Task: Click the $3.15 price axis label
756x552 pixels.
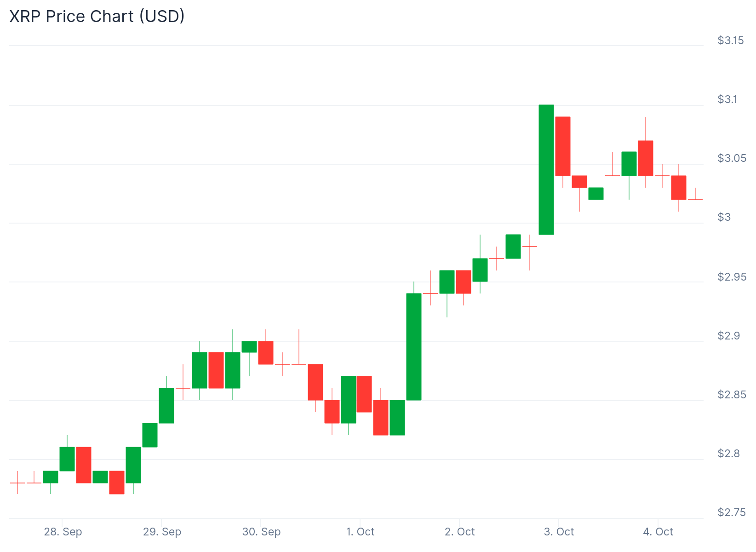Action: (731, 40)
